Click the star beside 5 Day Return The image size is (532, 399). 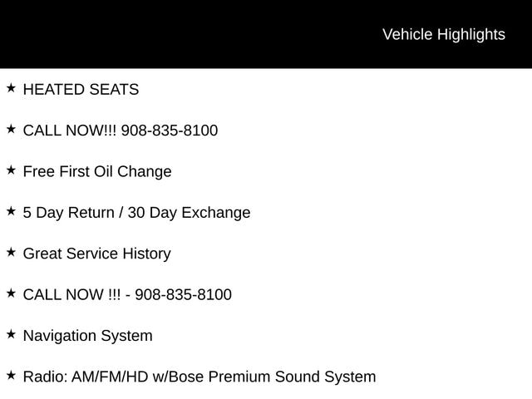pyautogui.click(x=11, y=211)
